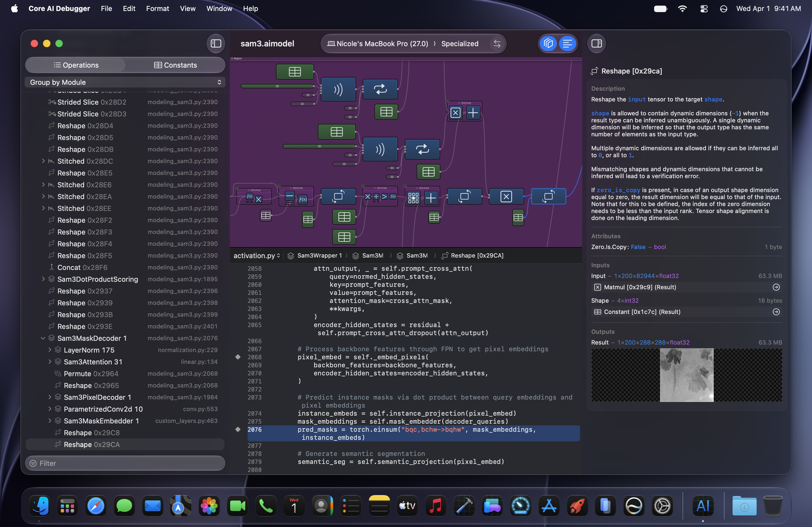This screenshot has width=812, height=527.
Task: Expand the Stitched 0x28EE row
Action: [43, 208]
